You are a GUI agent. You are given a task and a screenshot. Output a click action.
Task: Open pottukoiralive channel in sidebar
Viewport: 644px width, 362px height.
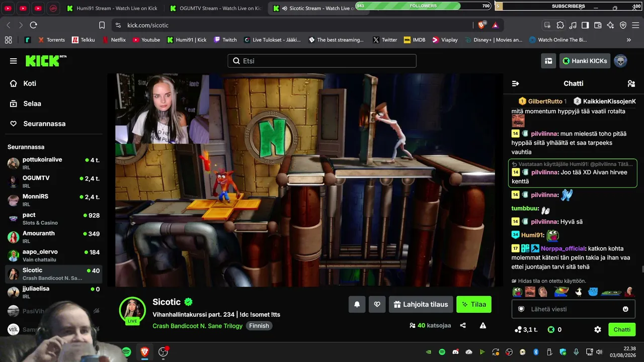point(53,163)
